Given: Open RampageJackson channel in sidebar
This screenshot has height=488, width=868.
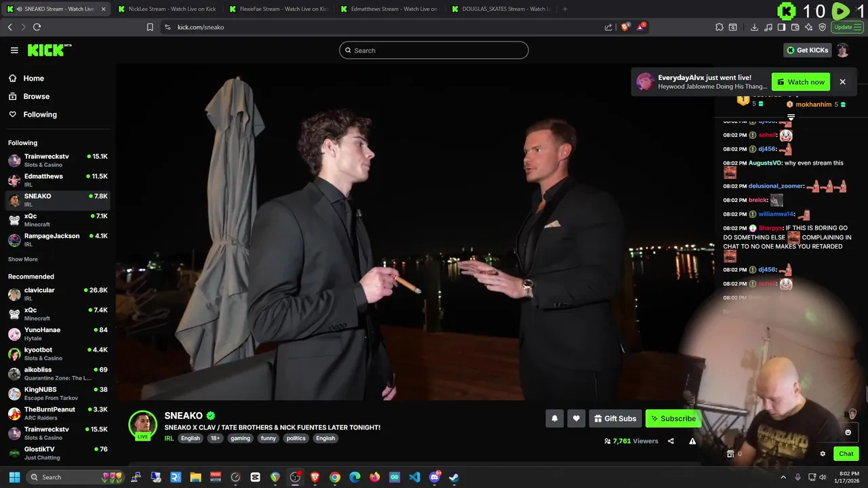Looking at the screenshot, I should tap(58, 239).
